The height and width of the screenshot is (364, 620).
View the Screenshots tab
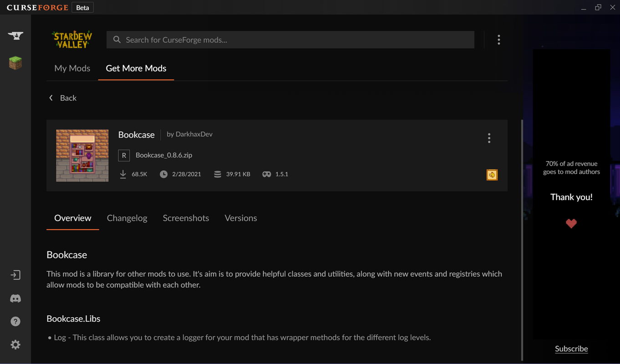pyautogui.click(x=186, y=218)
